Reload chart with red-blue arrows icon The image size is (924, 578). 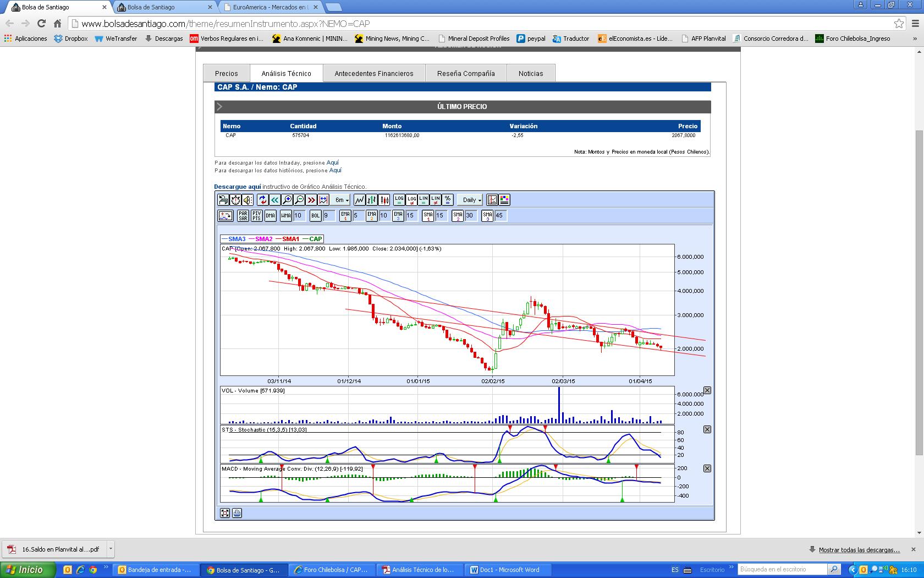pyautogui.click(x=262, y=200)
